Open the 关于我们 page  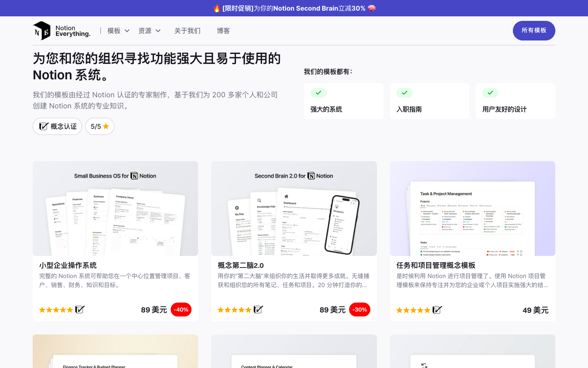coord(187,31)
